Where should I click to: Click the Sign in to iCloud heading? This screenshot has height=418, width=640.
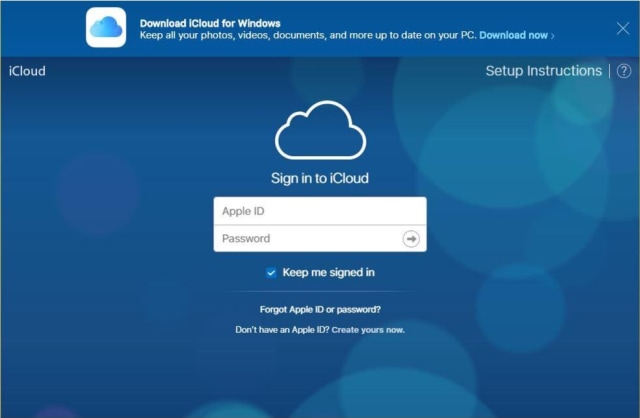click(x=320, y=178)
